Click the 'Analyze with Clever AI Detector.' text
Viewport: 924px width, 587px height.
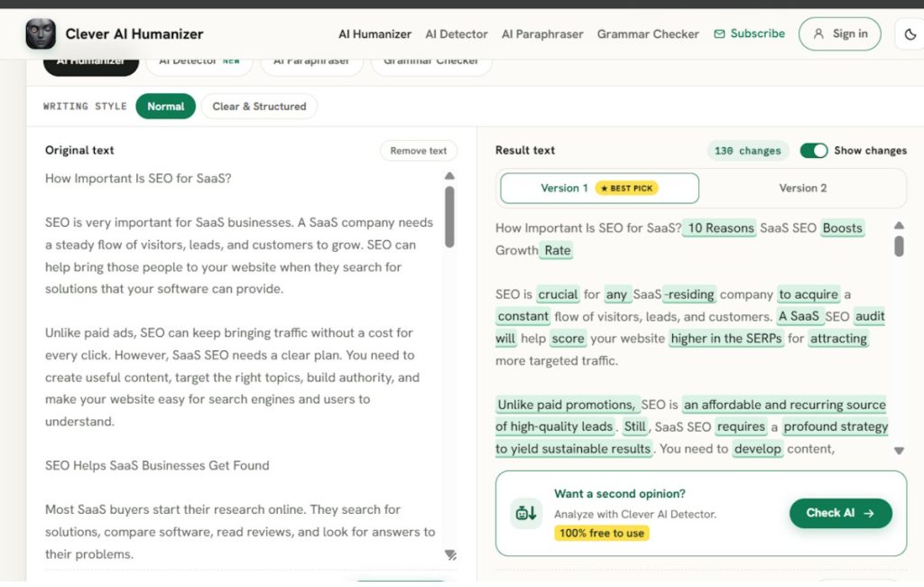[635, 515]
